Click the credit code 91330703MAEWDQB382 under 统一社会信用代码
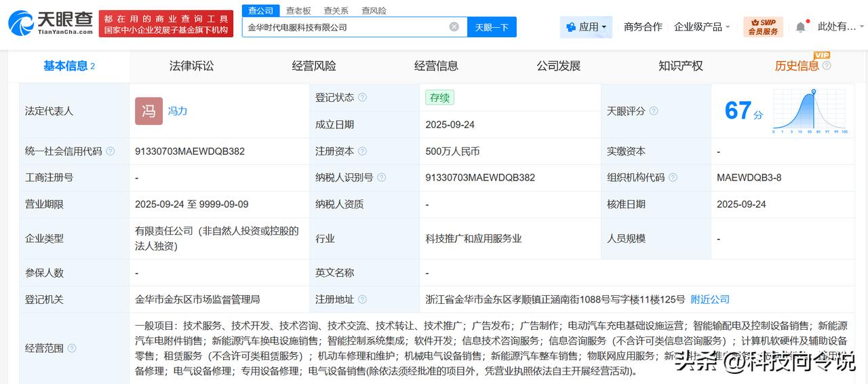 (x=190, y=151)
